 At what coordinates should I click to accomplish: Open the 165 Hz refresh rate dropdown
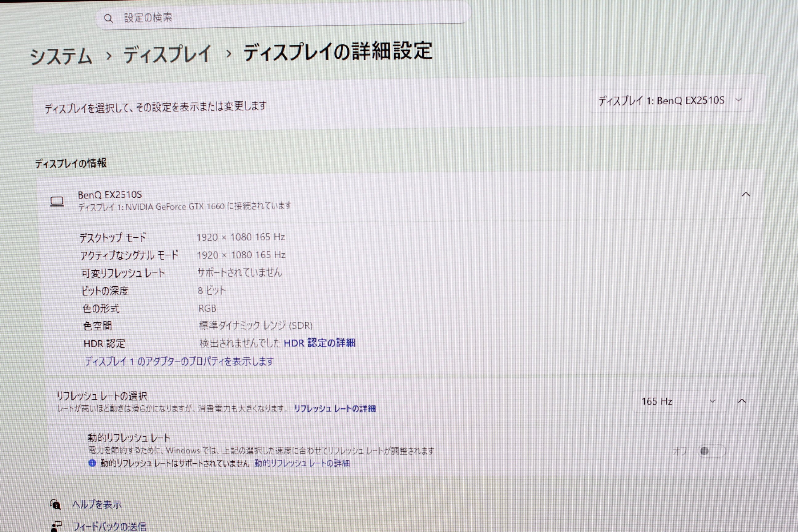[679, 401]
